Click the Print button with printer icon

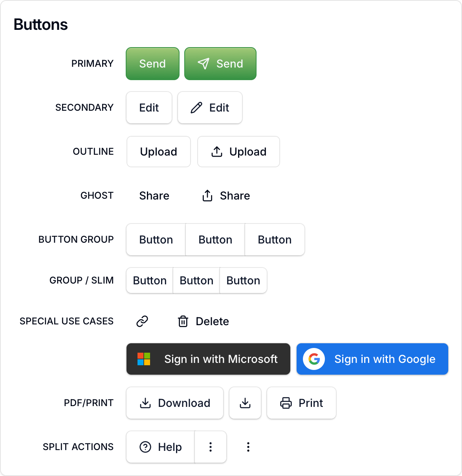(x=301, y=403)
